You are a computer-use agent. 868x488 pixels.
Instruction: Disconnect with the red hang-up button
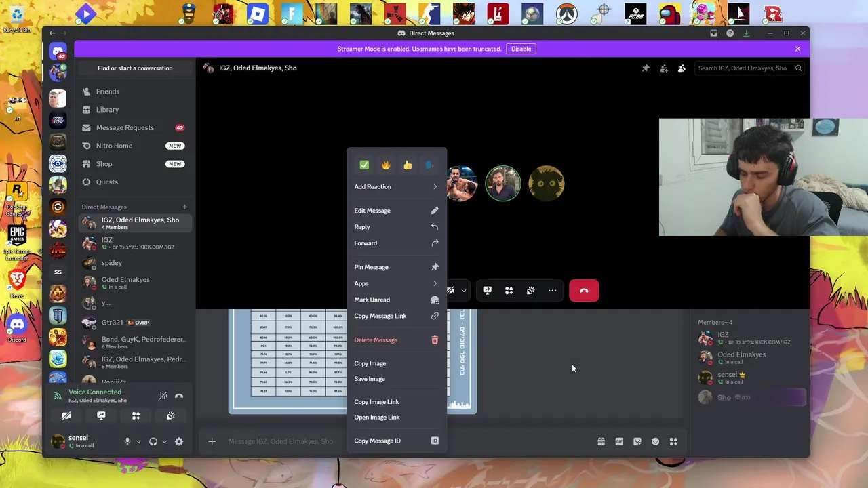coord(584,291)
